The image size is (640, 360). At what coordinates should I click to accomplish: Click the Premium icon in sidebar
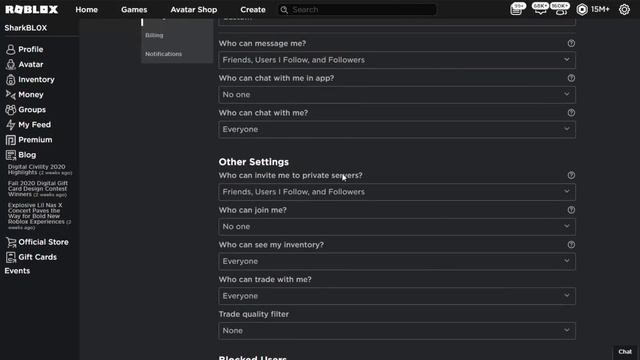pyautogui.click(x=11, y=140)
